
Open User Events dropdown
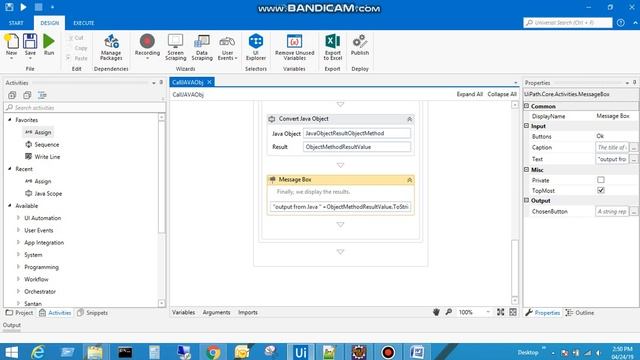tap(227, 47)
